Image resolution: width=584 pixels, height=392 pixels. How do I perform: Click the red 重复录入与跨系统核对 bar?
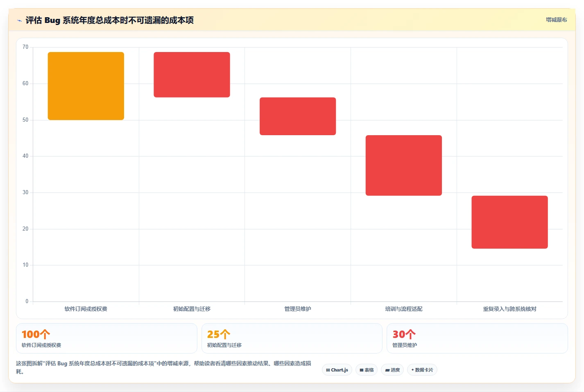tap(509, 222)
